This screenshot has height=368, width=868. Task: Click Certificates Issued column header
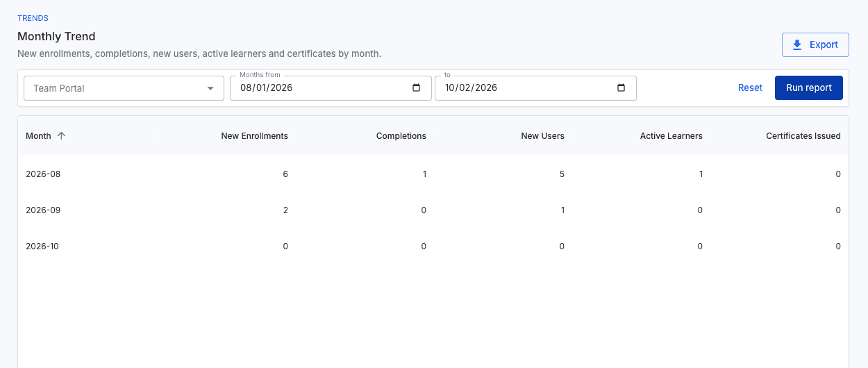coord(803,136)
